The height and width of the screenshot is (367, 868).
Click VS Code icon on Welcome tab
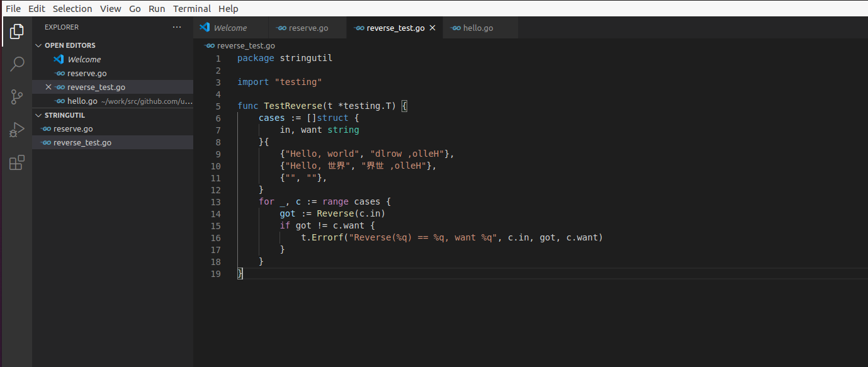pyautogui.click(x=205, y=28)
